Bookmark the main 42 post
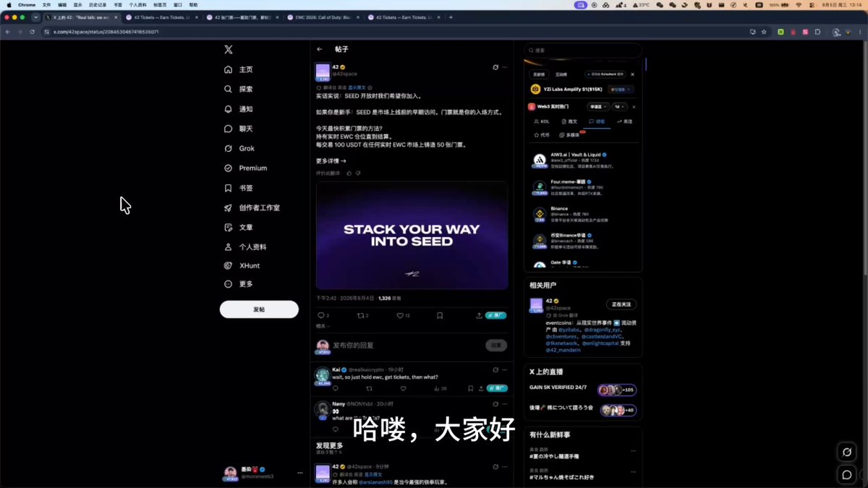 (x=440, y=315)
